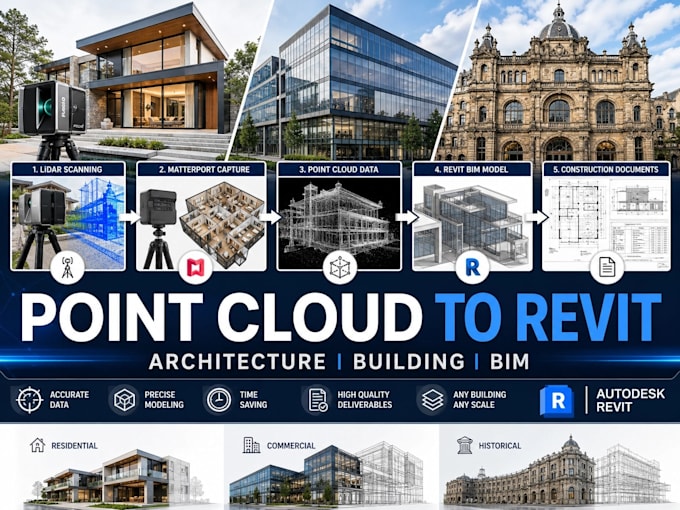Click the Residential house icon

tap(37, 445)
